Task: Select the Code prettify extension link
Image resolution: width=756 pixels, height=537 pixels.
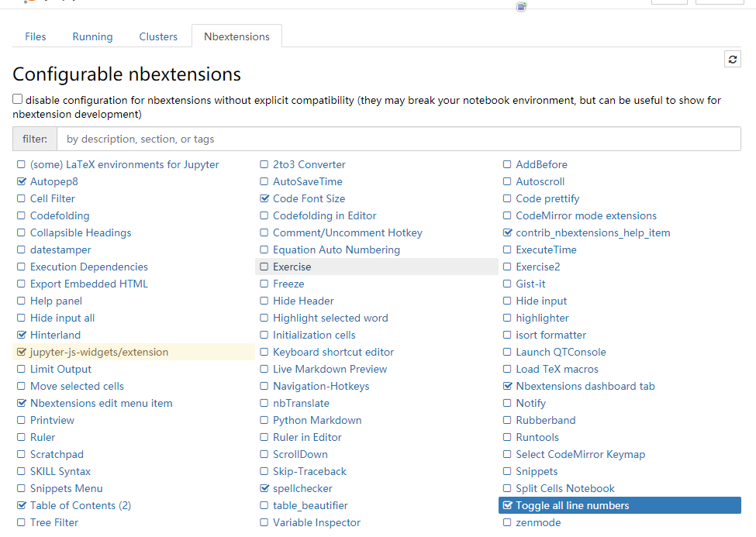Action: [547, 199]
